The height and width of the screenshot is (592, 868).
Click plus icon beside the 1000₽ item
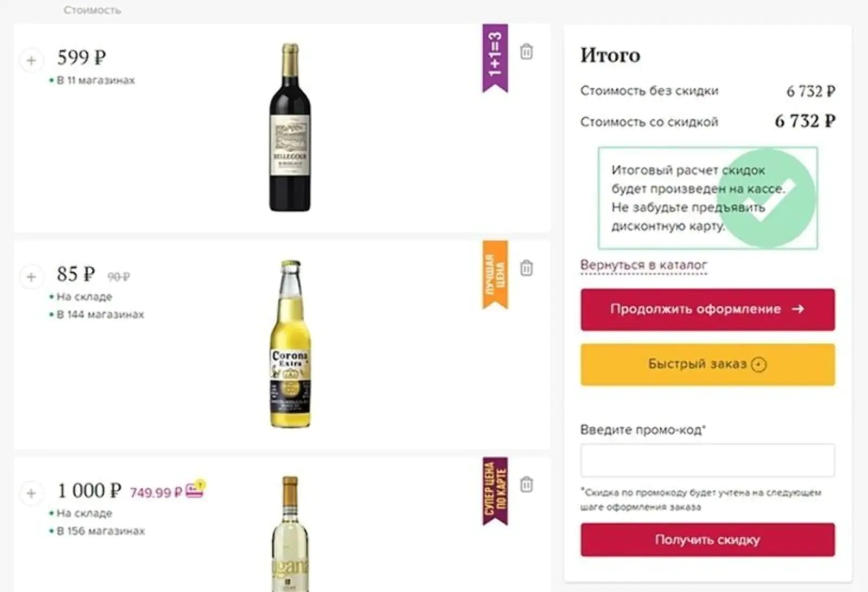(x=31, y=493)
